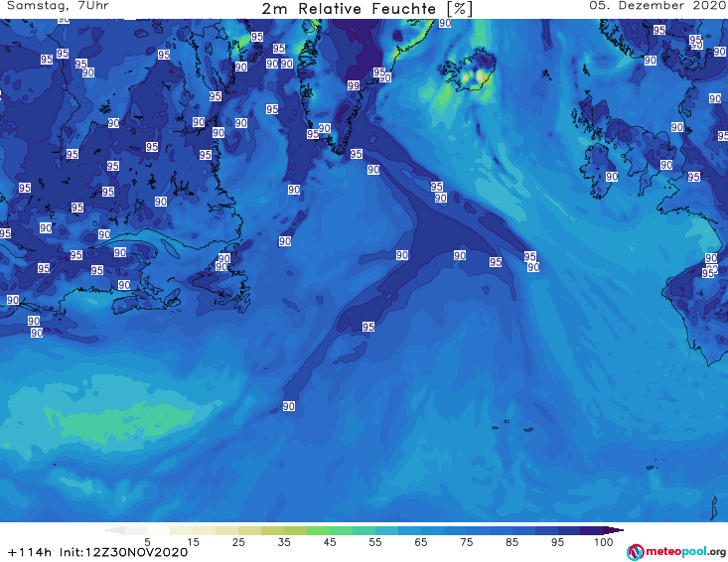Click the date "05. Dezember 2020"
728x562 pixels.
click(x=657, y=6)
